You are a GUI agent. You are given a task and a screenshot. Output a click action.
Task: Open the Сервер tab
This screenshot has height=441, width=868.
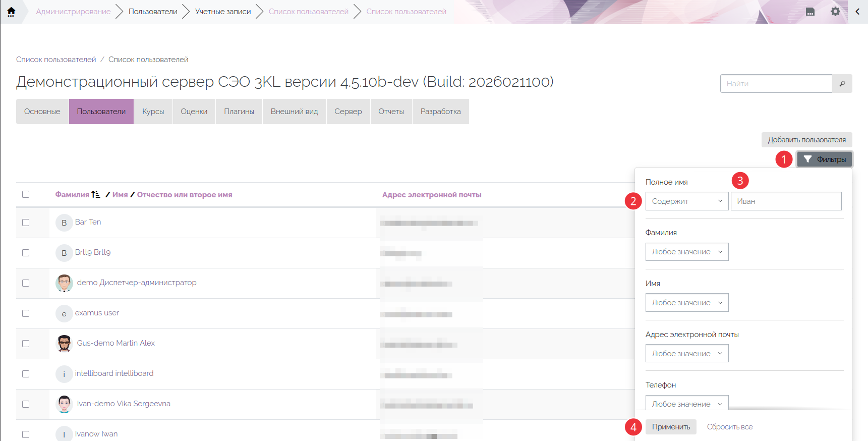click(x=348, y=112)
